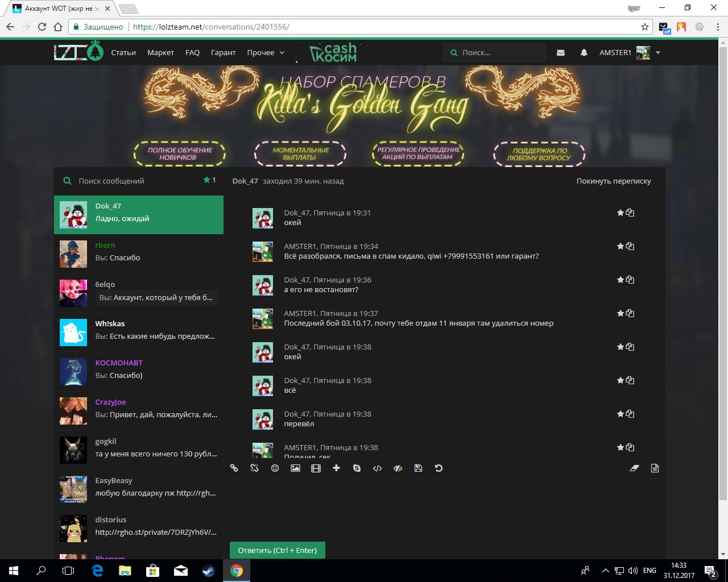Viewport: 728px width, 582px height.
Task: Click the insert link icon in editor toolbar
Action: 234,468
